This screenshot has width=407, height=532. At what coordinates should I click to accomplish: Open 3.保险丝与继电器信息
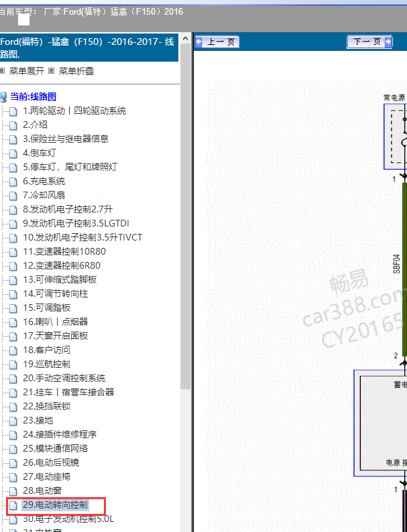66,139
